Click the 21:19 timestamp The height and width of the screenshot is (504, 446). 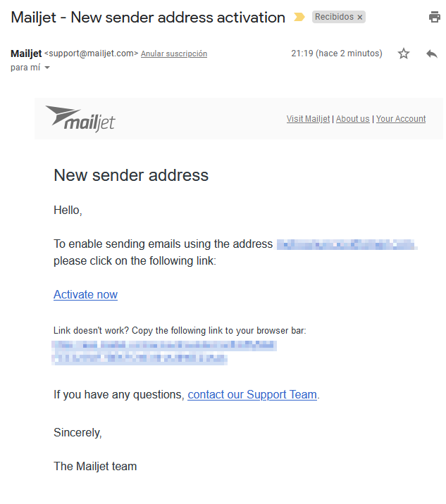pos(337,53)
